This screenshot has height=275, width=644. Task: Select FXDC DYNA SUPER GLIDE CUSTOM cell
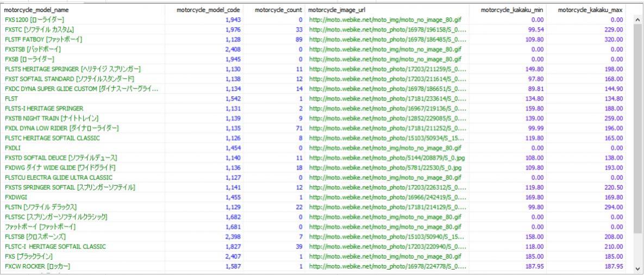(x=82, y=89)
